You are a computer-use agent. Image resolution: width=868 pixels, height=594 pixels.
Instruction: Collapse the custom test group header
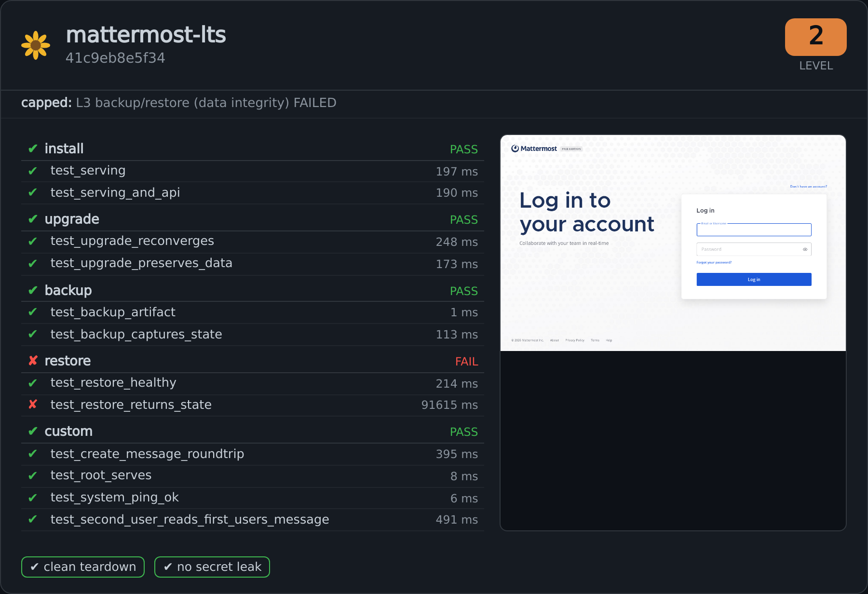pyautogui.click(x=253, y=432)
